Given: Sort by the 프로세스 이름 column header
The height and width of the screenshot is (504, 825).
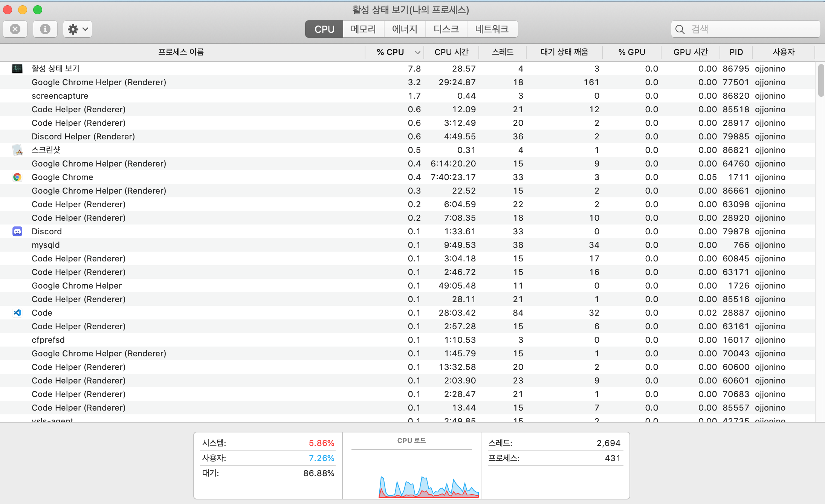Looking at the screenshot, I should click(181, 52).
